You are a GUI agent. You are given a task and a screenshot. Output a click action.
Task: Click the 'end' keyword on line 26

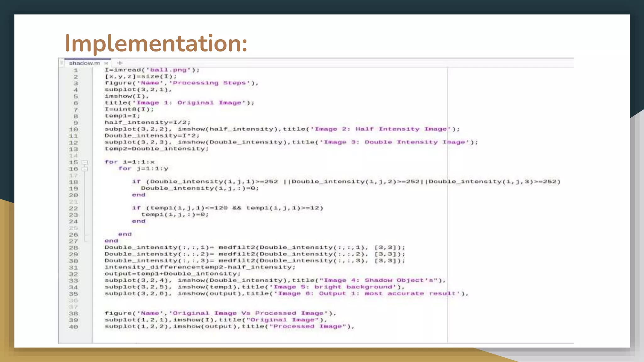[125, 234]
